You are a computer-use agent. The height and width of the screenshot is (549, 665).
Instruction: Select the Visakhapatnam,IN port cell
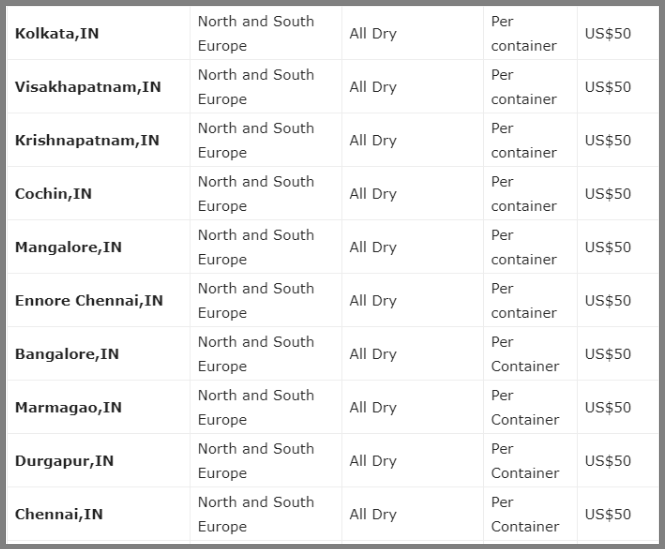88,87
